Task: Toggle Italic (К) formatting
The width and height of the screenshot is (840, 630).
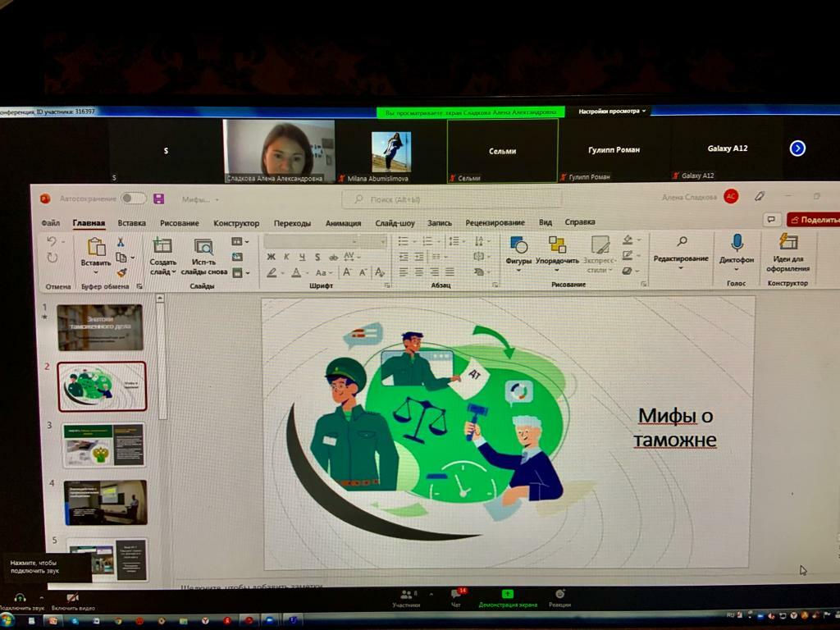Action: (x=286, y=257)
